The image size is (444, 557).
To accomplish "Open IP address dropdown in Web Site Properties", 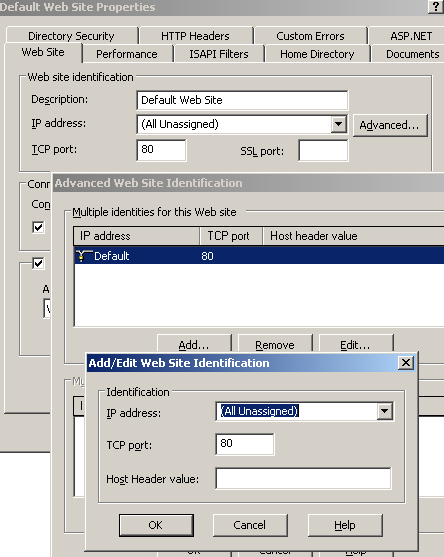I will point(339,124).
